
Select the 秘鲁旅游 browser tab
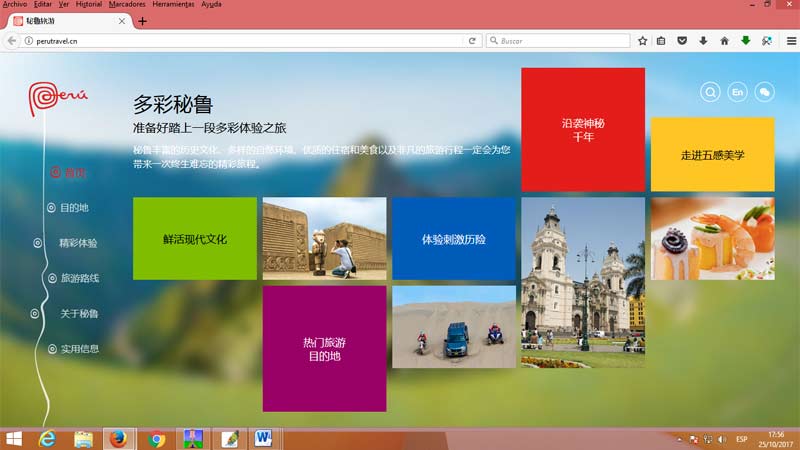(69, 21)
